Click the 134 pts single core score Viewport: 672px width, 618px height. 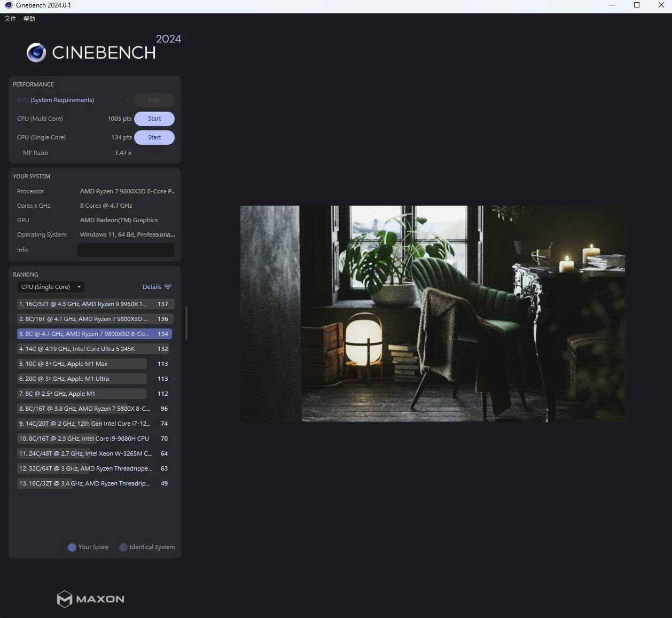pos(121,137)
